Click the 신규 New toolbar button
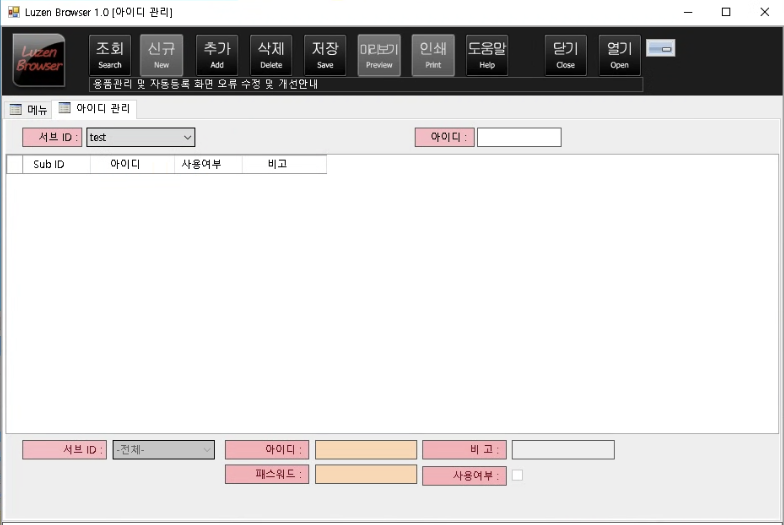Viewport: 784px width, 525px height. 162,55
